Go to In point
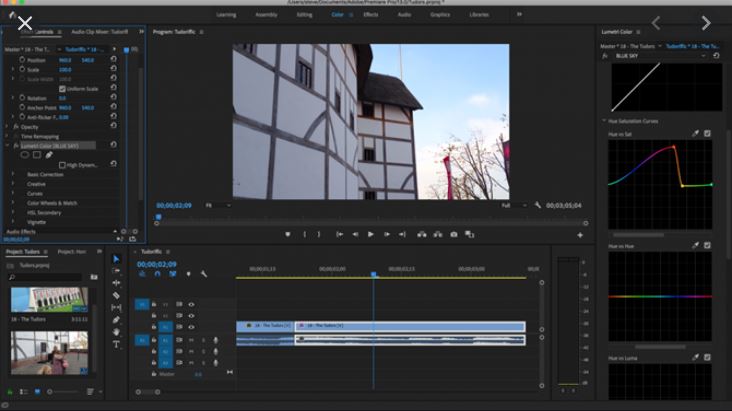Image resolution: width=732 pixels, height=411 pixels. [x=339, y=234]
